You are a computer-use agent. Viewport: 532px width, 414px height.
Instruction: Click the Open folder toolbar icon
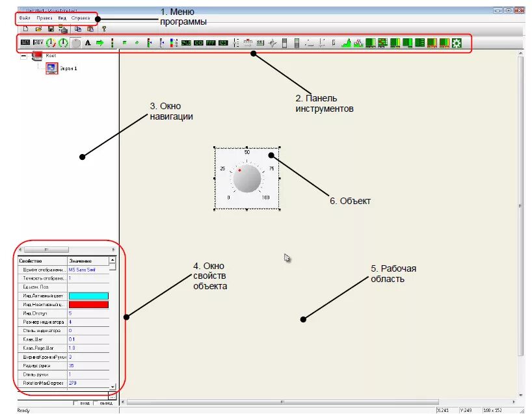click(x=38, y=29)
